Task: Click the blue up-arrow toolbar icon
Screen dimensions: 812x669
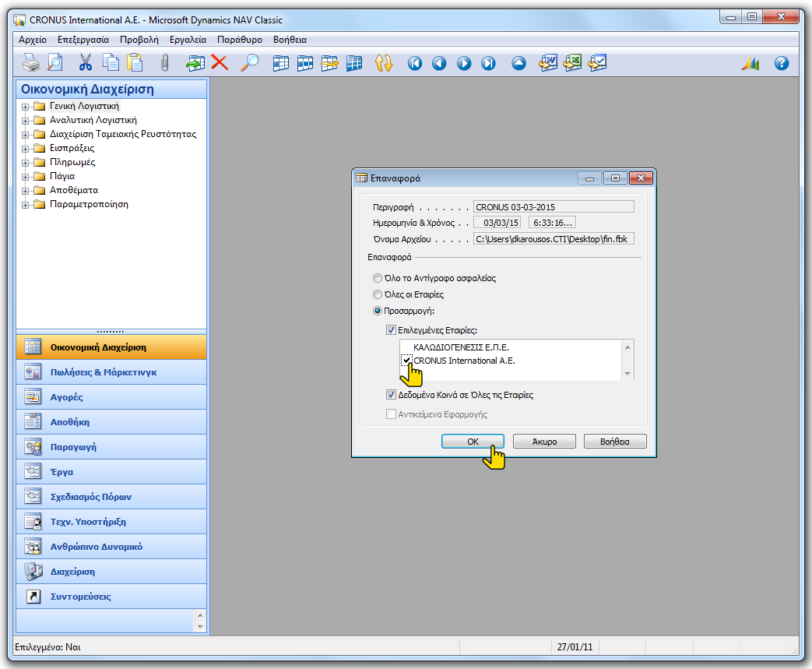Action: click(x=519, y=63)
